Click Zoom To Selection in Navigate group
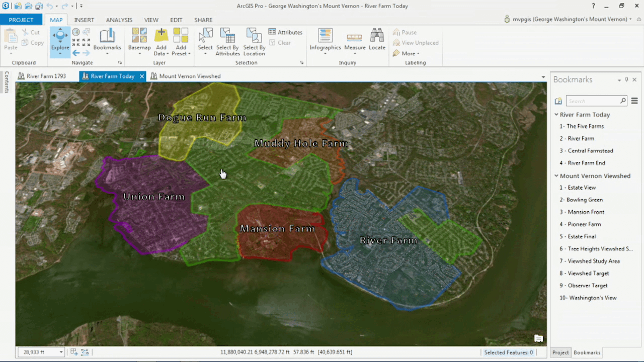The height and width of the screenshot is (362, 644). pyautogui.click(x=86, y=32)
